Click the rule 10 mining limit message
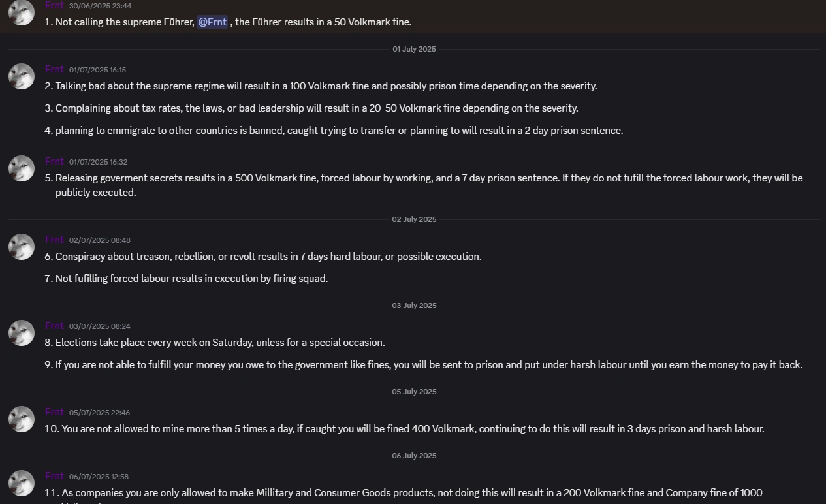Screen dimensions: 826x504 click(x=413, y=429)
